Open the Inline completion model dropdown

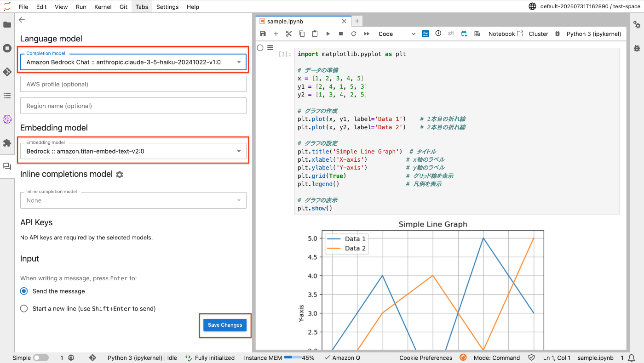[133, 200]
